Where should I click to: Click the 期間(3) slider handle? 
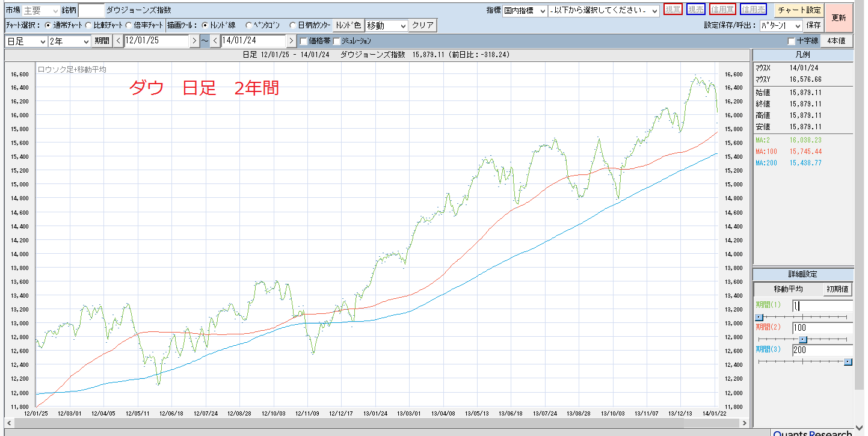pyautogui.click(x=848, y=361)
